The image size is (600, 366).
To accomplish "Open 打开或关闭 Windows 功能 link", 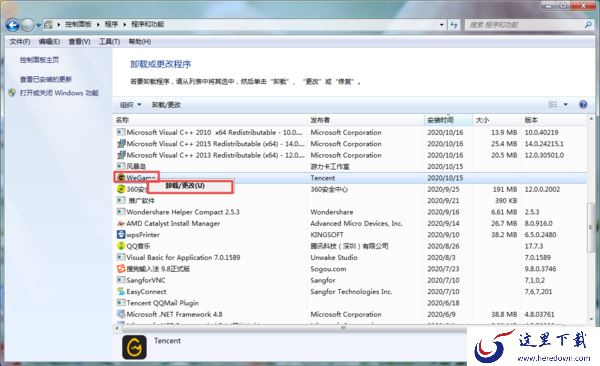I will pos(59,93).
